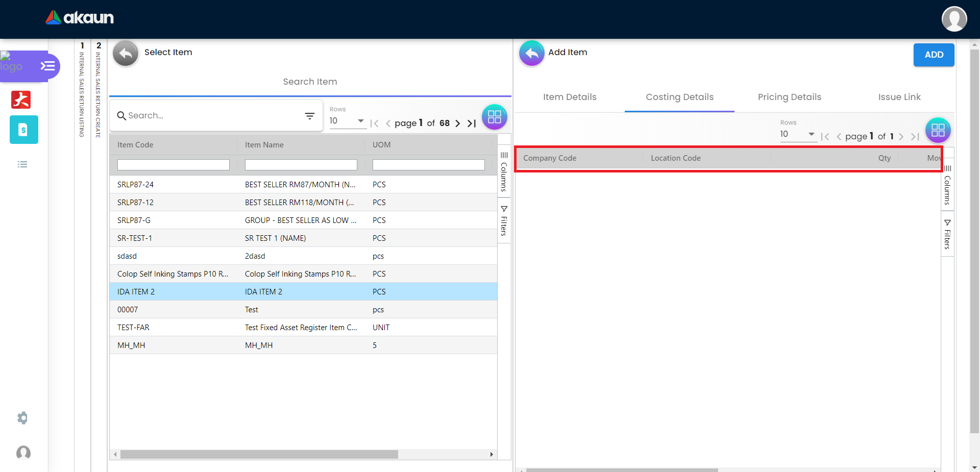The image size is (980, 472).
Task: Click the Item Code filter input field
Action: point(173,165)
